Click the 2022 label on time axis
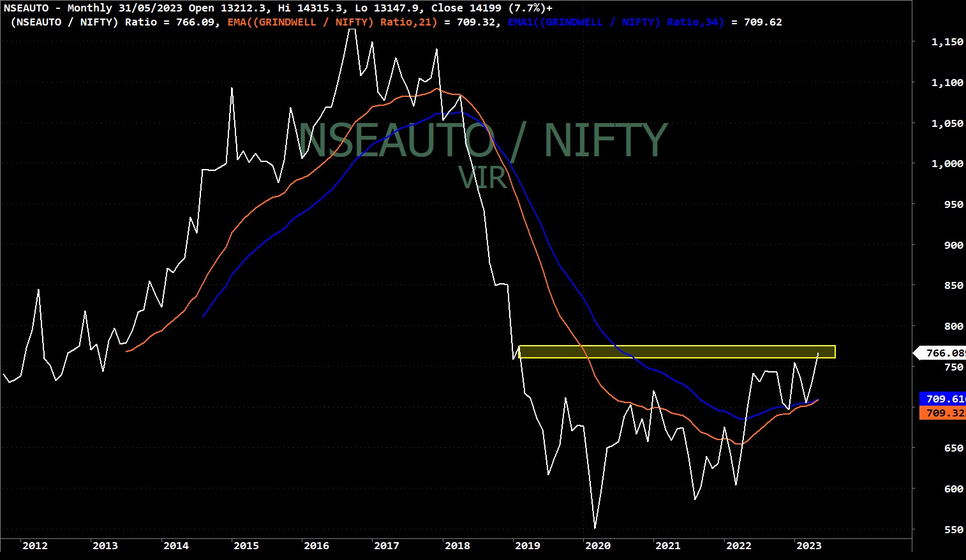The image size is (966, 560). (739, 545)
